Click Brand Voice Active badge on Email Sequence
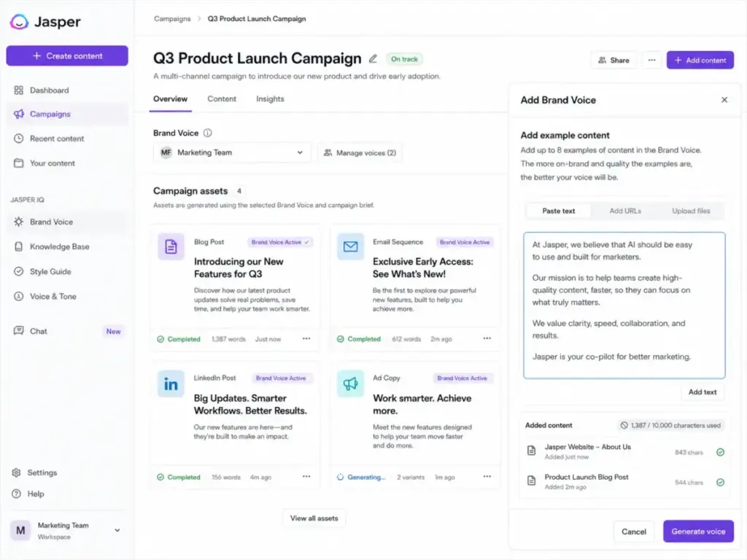Screen dimensions: 747x560 click(x=465, y=242)
